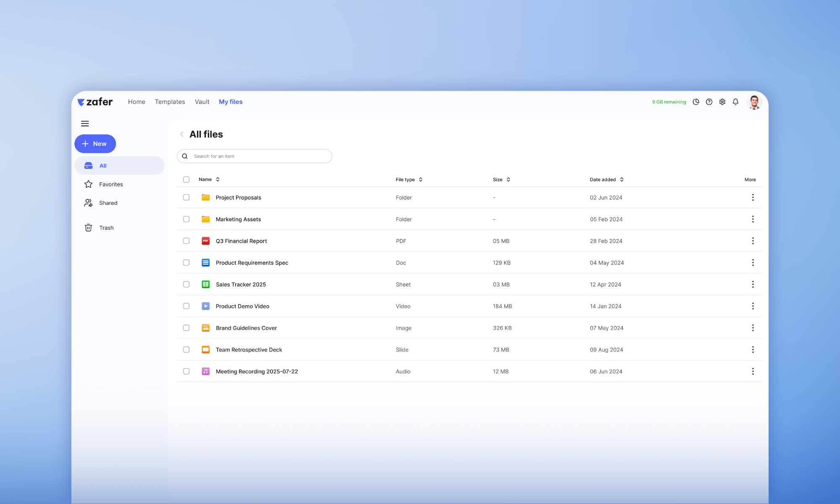Select the My files nav item

[231, 102]
